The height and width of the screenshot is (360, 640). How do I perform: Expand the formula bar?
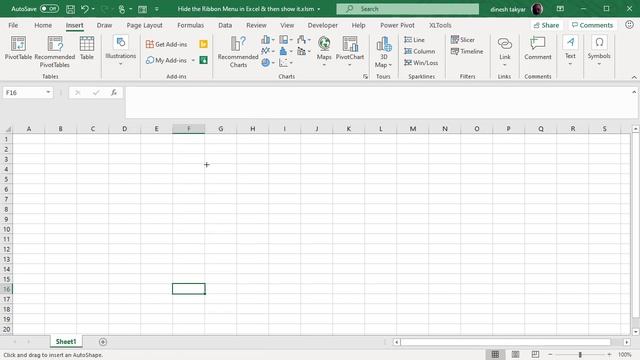tap(634, 92)
